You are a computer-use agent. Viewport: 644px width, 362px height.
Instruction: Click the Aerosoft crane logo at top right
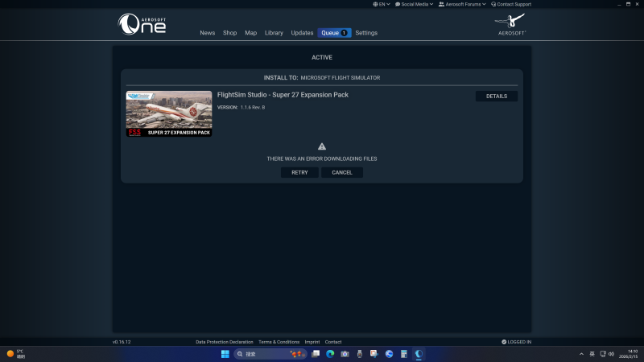click(511, 23)
